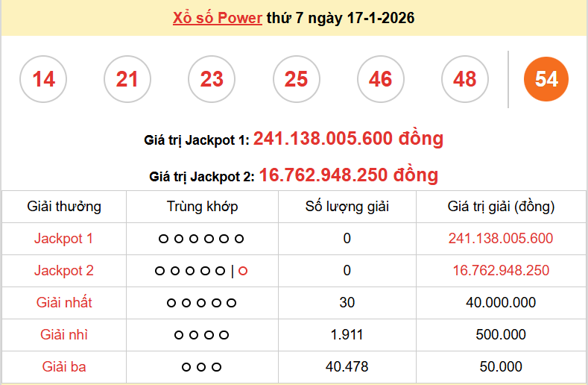Select lottery ball number 25
Viewport: 588px width, 385px height.
(296, 79)
